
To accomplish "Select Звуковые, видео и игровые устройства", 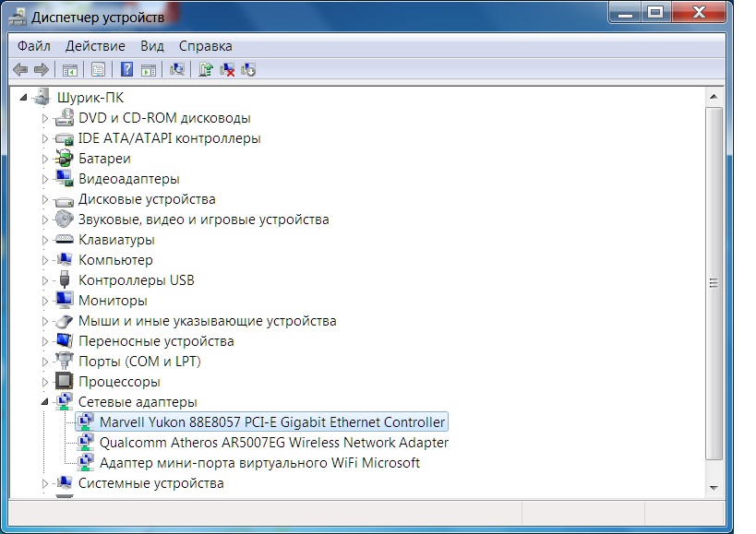I will 203,220.
